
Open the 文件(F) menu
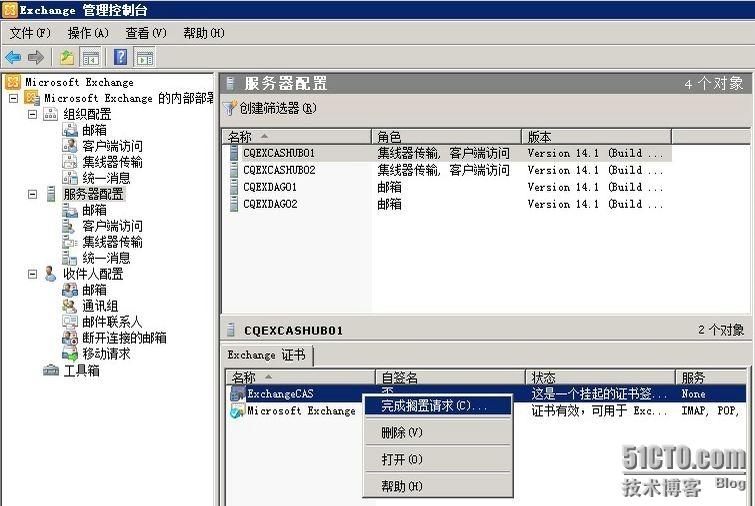click(30, 33)
